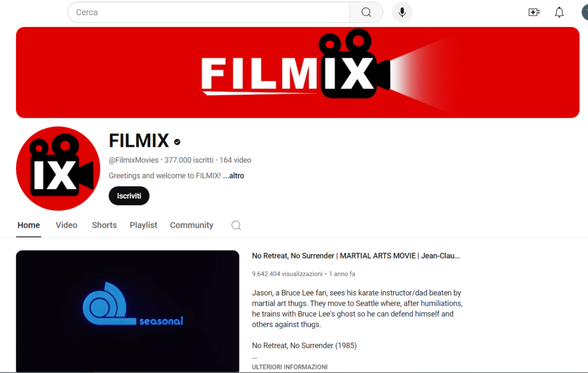Search within channel magnifier icon
Screen dimensions: 588x373
(x=236, y=225)
